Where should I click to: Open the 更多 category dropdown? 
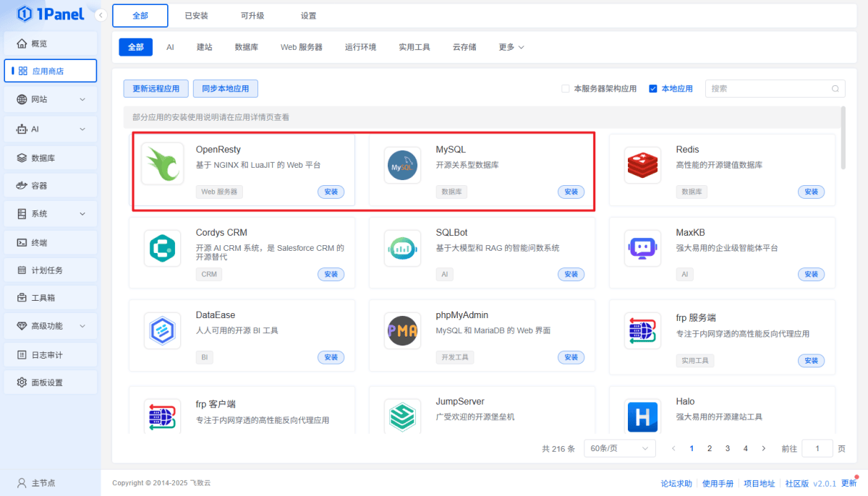click(511, 47)
